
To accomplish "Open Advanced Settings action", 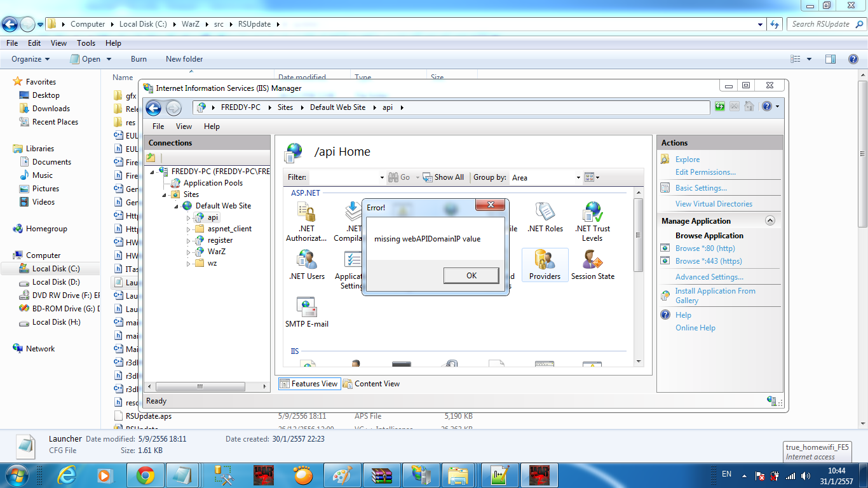I will (709, 277).
